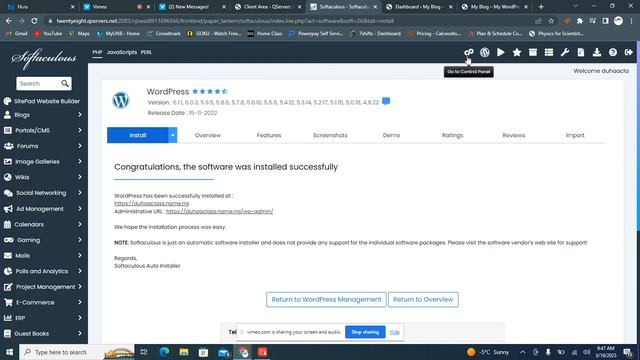Click the WordPress logo beside title
The width and height of the screenshot is (640, 360).
[x=121, y=100]
